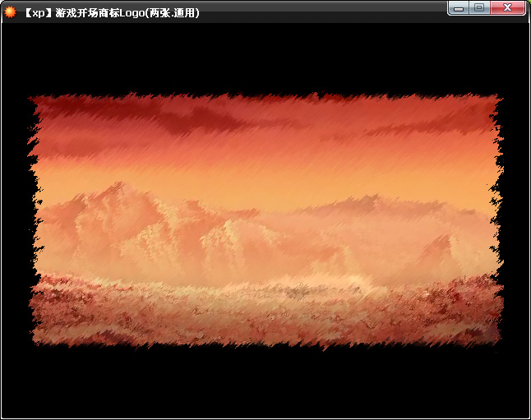Close the game logo window

pos(508,8)
